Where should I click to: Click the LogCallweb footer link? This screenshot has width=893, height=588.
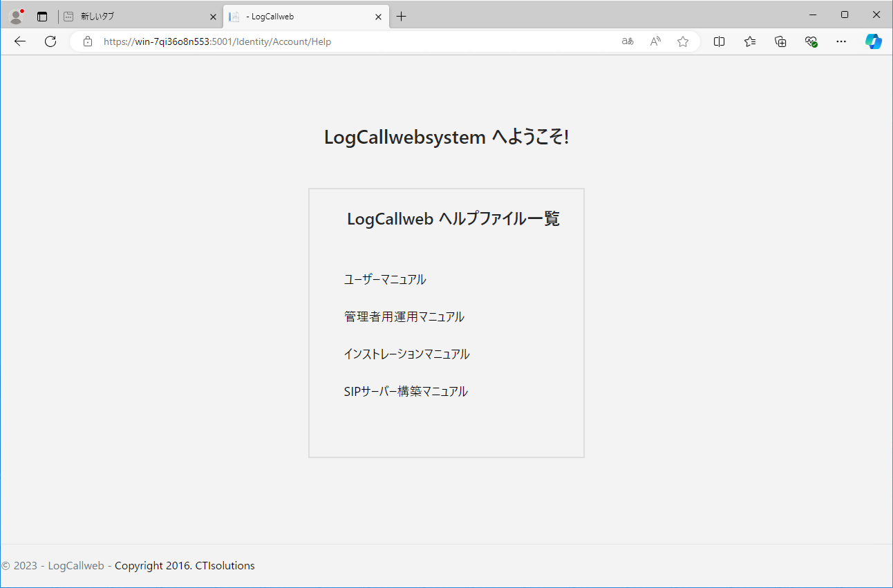tap(76, 566)
